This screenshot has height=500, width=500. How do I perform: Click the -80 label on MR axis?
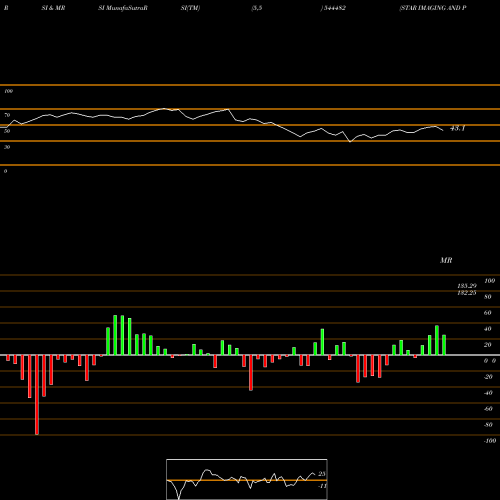point(488,425)
